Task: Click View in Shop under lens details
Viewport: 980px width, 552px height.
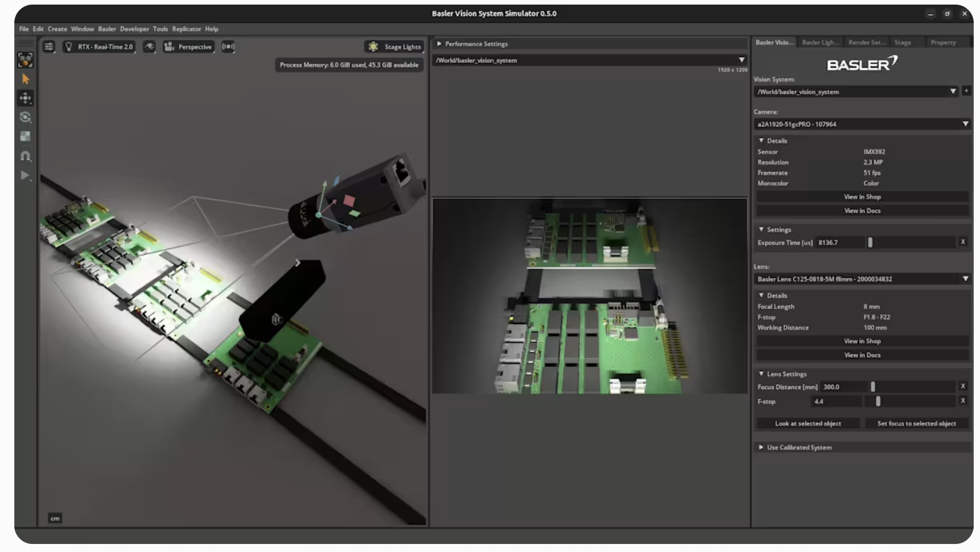Action: click(x=863, y=341)
